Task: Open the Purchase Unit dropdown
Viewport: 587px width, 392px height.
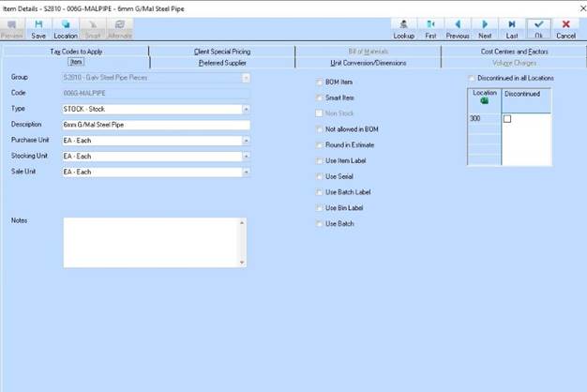Action: click(245, 141)
